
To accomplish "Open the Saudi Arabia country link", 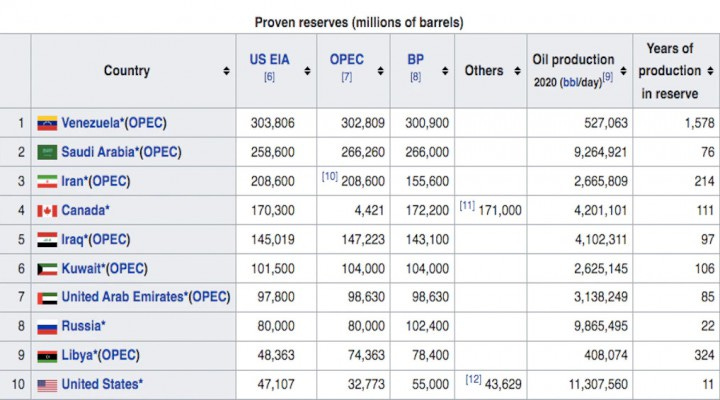I will (98, 152).
